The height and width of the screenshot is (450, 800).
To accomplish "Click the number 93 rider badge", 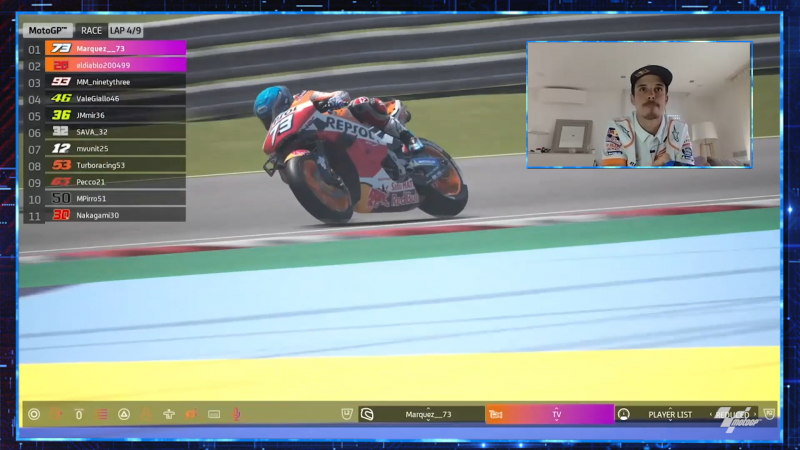I will click(x=61, y=82).
